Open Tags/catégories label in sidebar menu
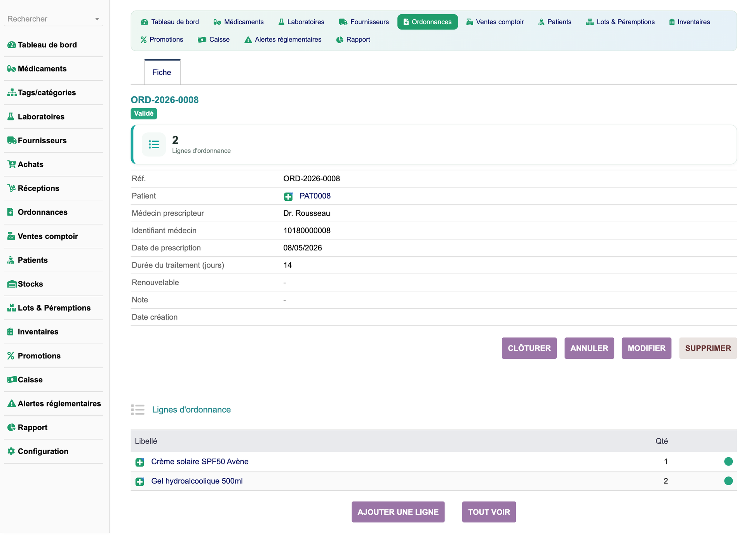 47,93
